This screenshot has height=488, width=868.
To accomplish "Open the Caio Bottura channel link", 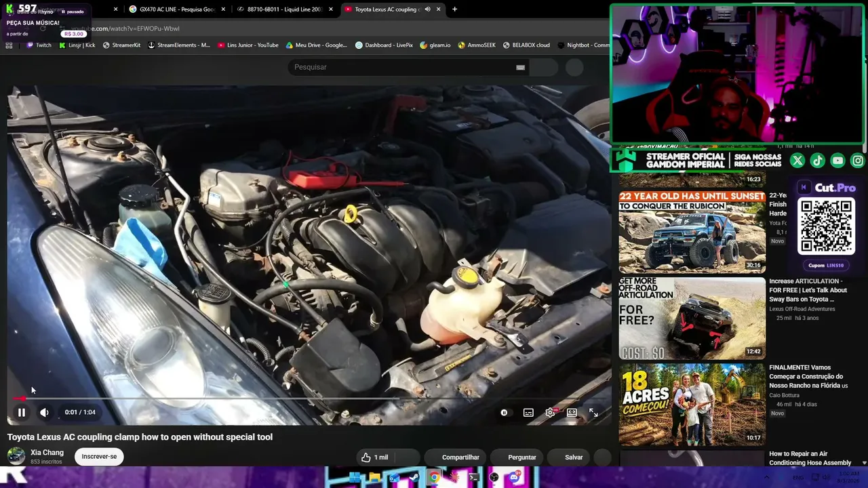I will [x=785, y=395].
